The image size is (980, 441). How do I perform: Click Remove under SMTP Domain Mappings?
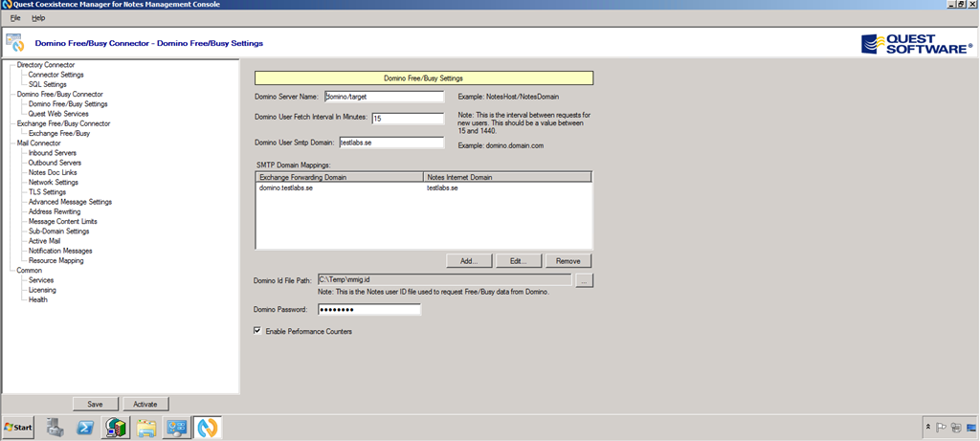(568, 260)
